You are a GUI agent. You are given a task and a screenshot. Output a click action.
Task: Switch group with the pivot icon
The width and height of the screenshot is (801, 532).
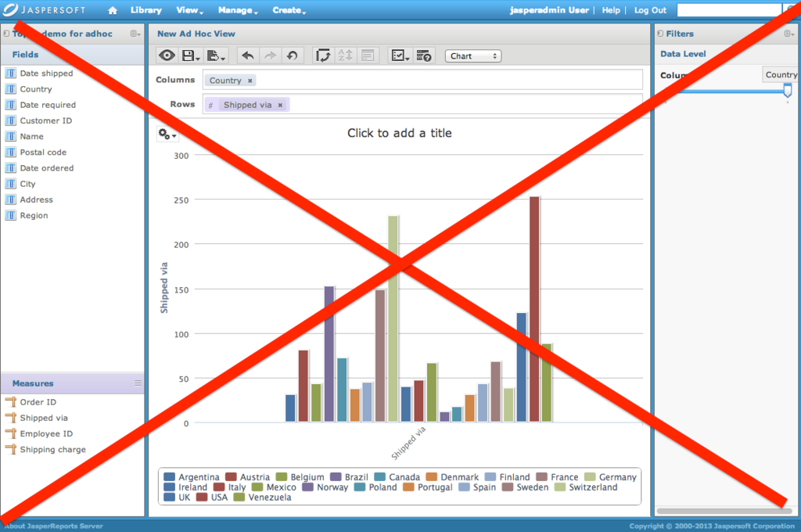point(323,56)
